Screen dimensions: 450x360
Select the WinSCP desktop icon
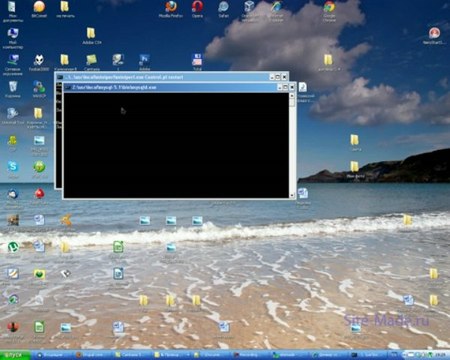[39, 87]
